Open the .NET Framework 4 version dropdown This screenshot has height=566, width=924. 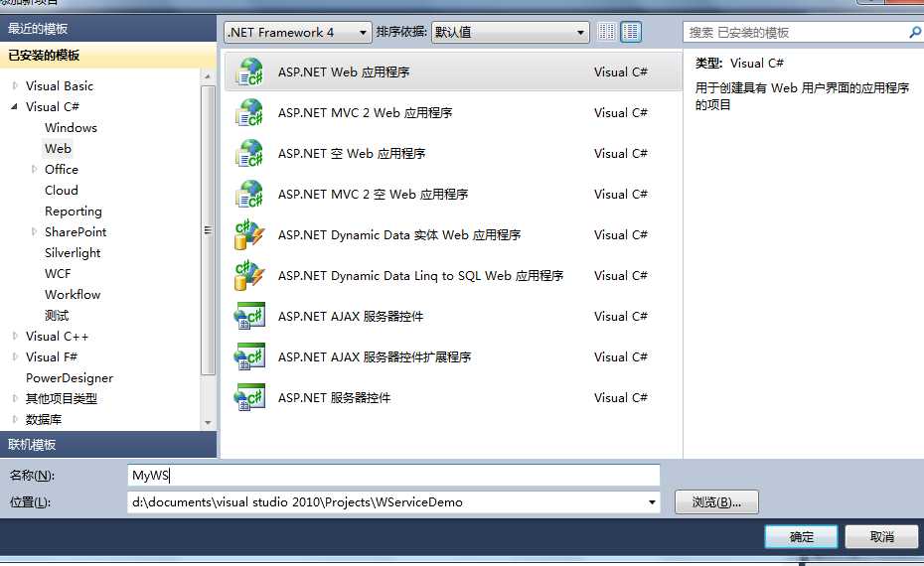point(298,33)
